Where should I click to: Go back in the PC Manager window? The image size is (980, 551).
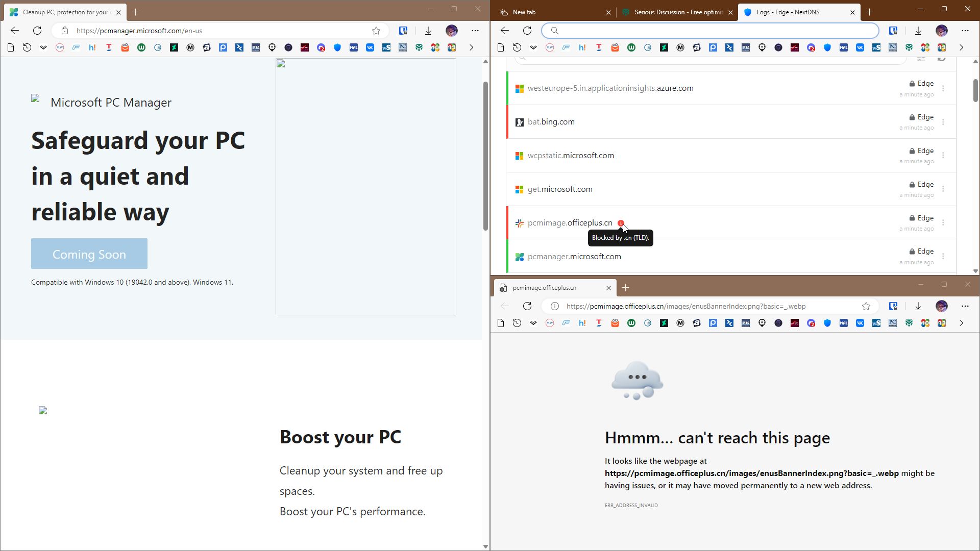15,31
